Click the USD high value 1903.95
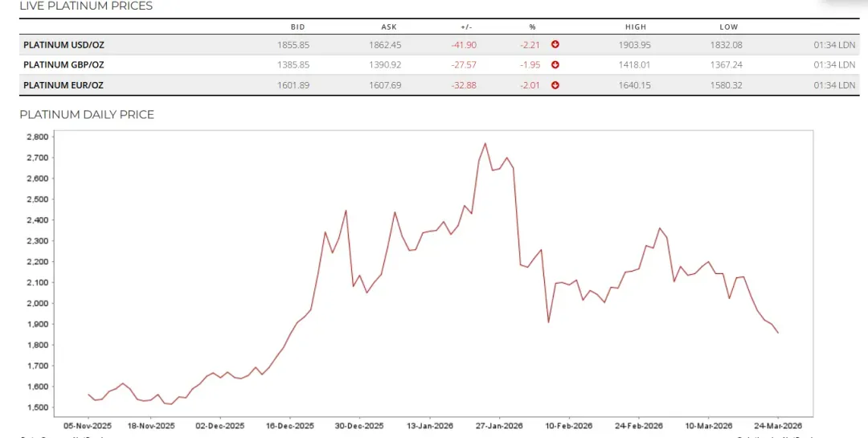 pyautogui.click(x=635, y=45)
